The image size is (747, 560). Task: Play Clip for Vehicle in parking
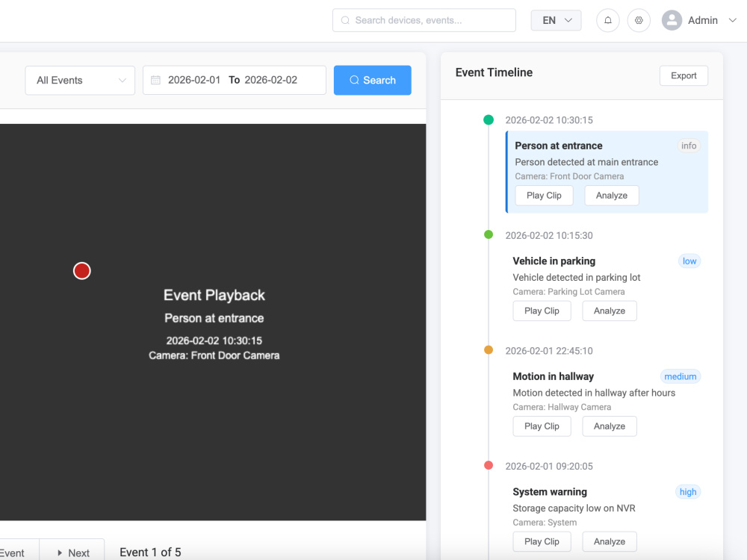tap(542, 311)
